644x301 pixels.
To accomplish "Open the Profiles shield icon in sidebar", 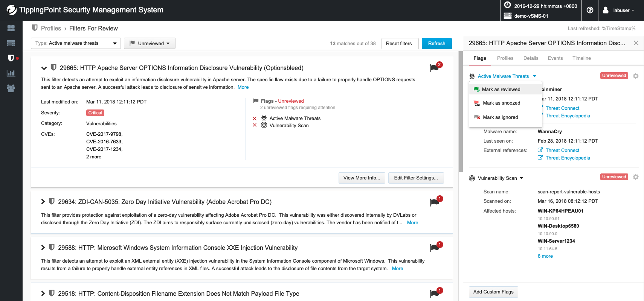I will point(11,58).
